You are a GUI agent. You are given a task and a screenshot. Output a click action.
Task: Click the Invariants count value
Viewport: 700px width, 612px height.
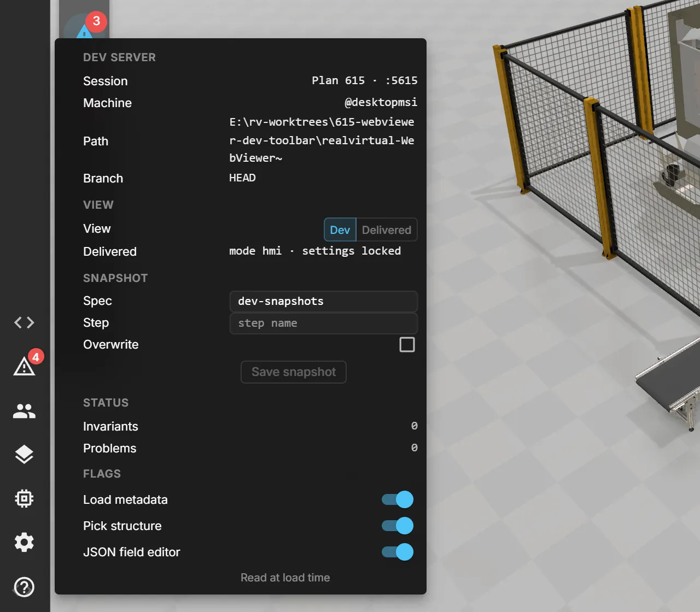click(x=415, y=426)
